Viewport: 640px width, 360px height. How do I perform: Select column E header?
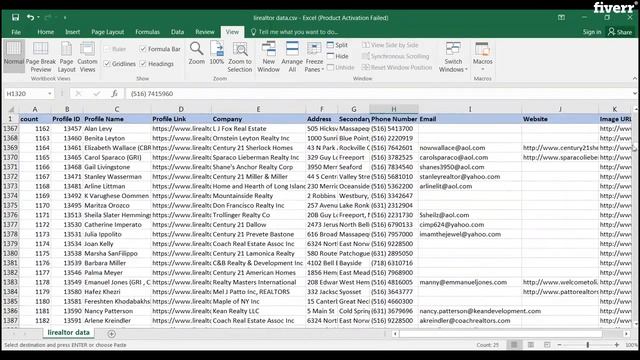pyautogui.click(x=258, y=109)
